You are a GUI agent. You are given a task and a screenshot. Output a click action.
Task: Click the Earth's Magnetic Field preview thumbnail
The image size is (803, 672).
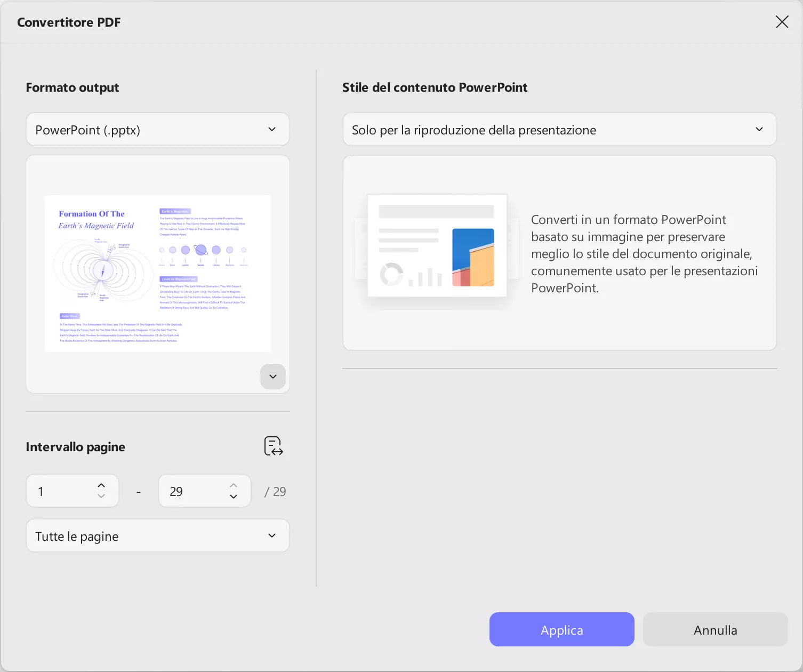[157, 273]
